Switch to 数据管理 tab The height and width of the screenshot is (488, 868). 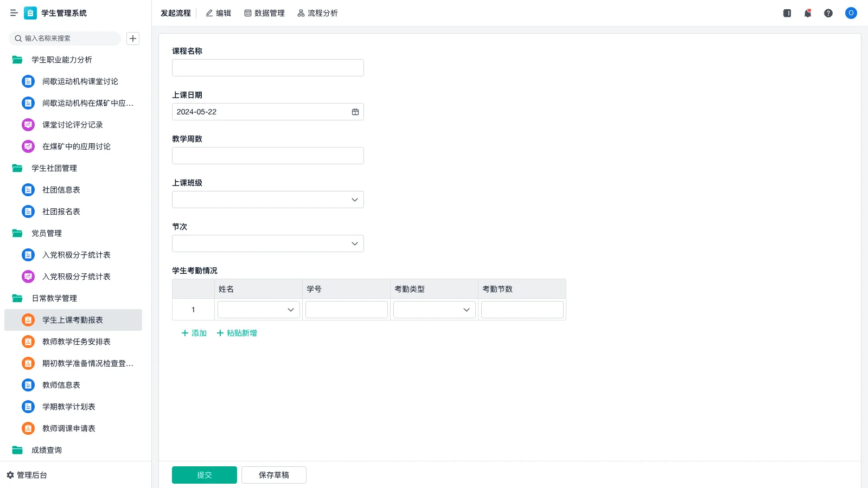click(265, 13)
